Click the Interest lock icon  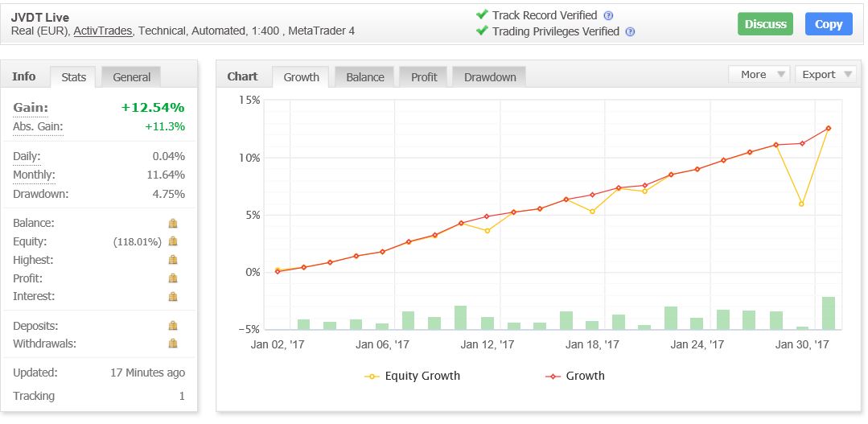[x=172, y=297]
